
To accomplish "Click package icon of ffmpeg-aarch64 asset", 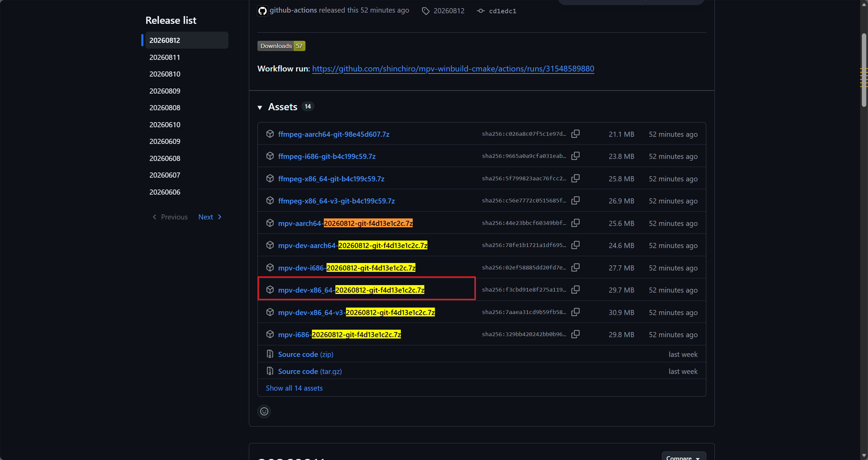I will pyautogui.click(x=270, y=134).
